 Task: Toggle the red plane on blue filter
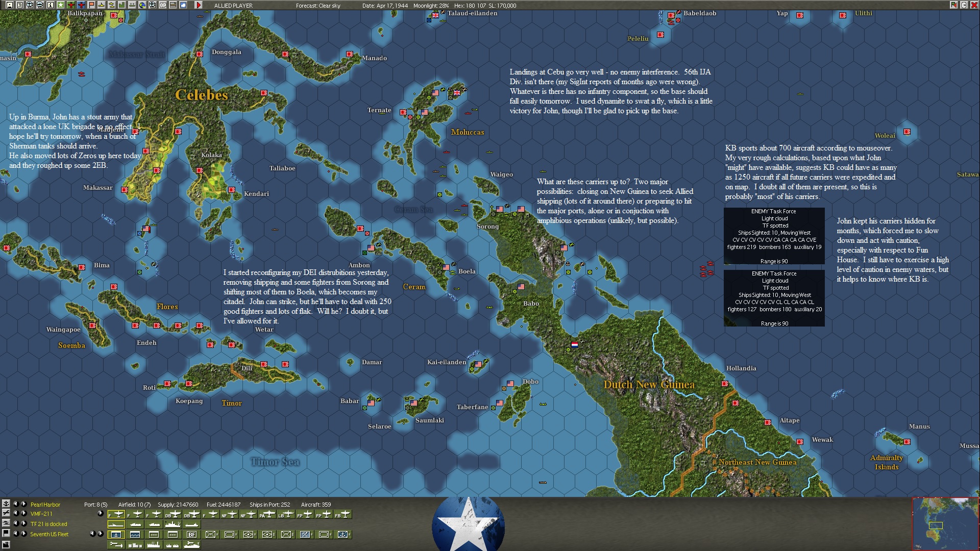click(x=81, y=5)
